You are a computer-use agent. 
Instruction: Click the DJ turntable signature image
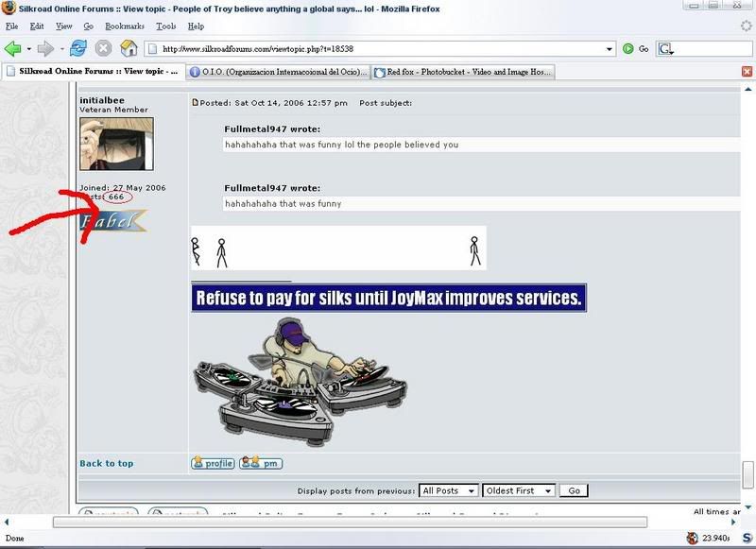pyautogui.click(x=300, y=382)
